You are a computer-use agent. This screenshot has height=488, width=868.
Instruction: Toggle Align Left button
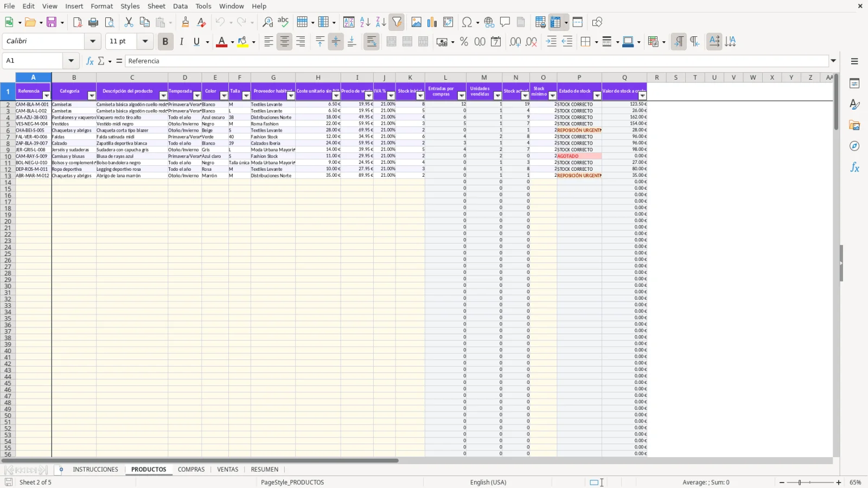[269, 42]
